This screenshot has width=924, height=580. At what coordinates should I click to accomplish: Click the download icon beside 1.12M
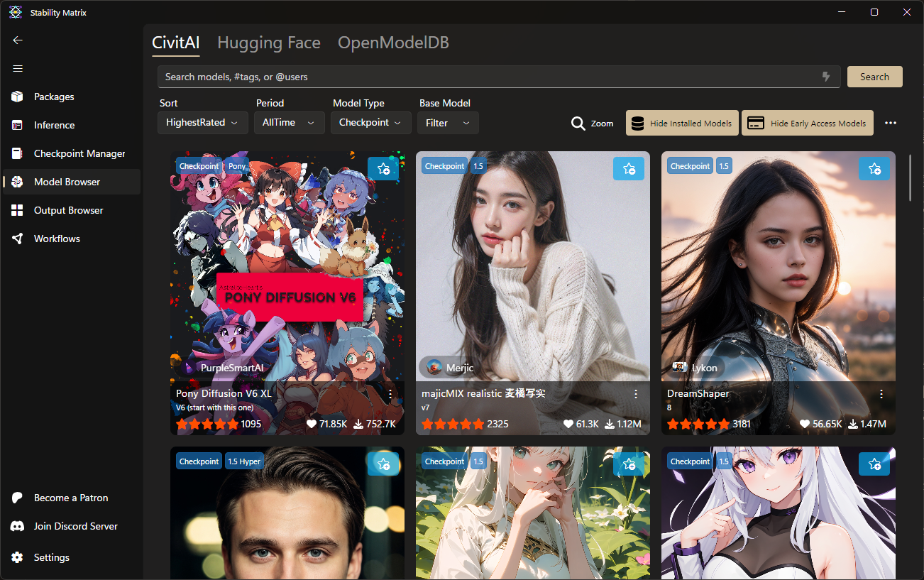pos(609,424)
